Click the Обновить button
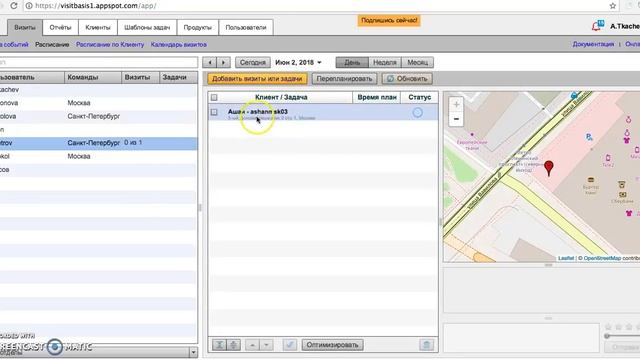 (407, 79)
